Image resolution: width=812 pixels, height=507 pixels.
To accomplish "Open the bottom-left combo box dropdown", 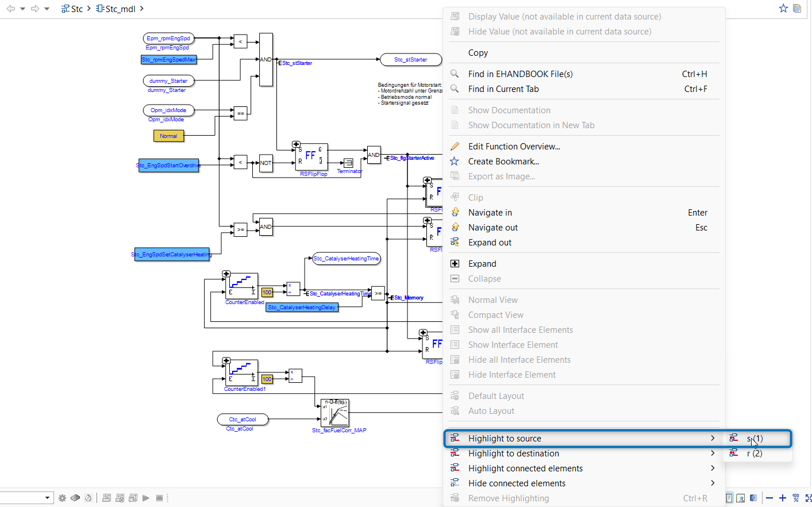I will (x=47, y=498).
